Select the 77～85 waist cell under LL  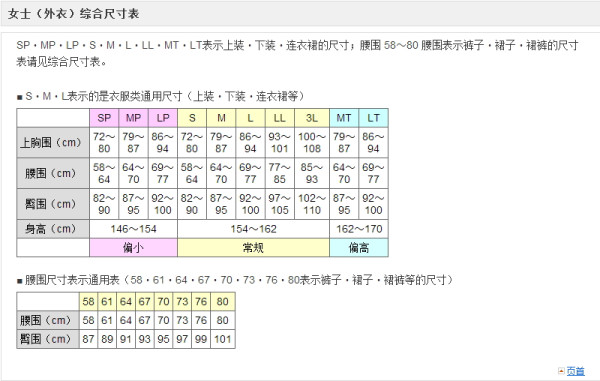(280, 173)
